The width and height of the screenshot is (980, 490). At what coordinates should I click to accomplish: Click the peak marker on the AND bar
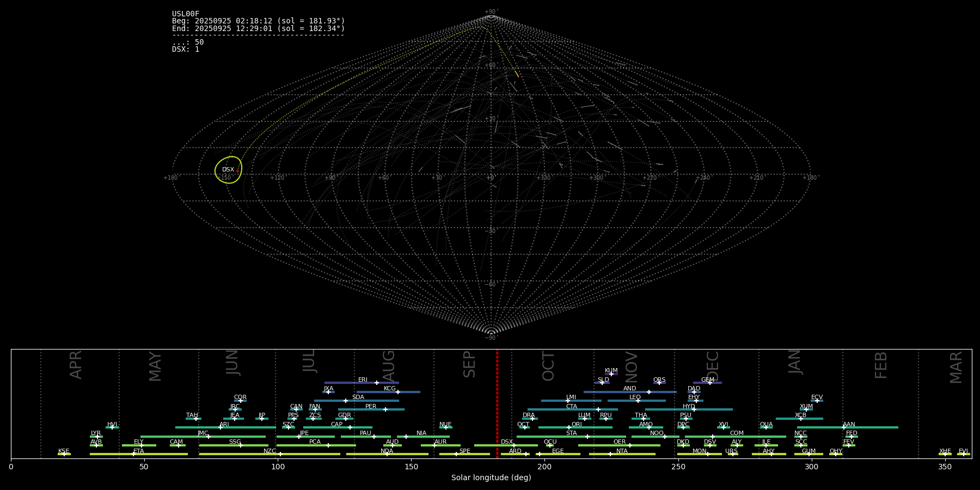pos(648,391)
